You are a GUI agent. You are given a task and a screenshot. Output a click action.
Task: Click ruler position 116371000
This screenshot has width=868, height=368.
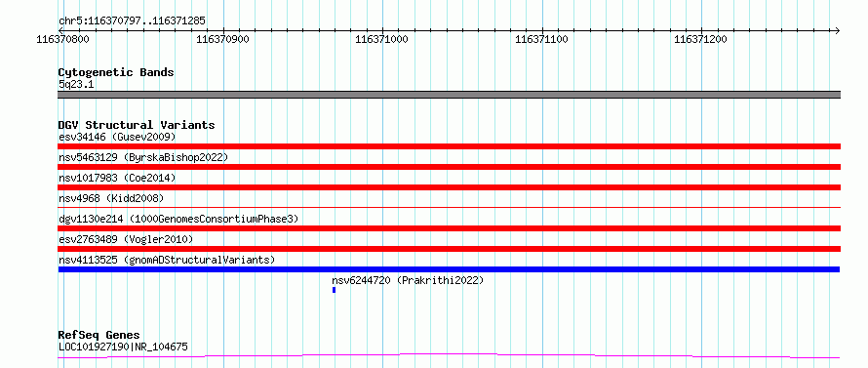coord(381,39)
